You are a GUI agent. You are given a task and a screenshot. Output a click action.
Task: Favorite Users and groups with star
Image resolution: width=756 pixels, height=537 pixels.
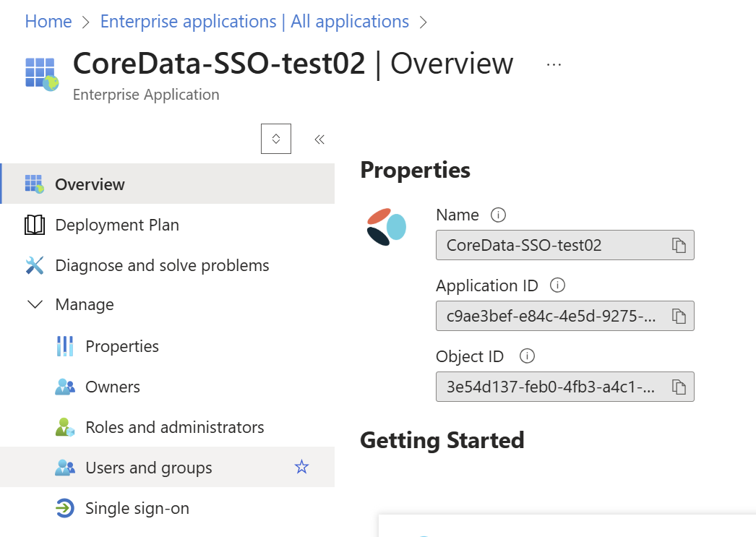click(x=301, y=468)
